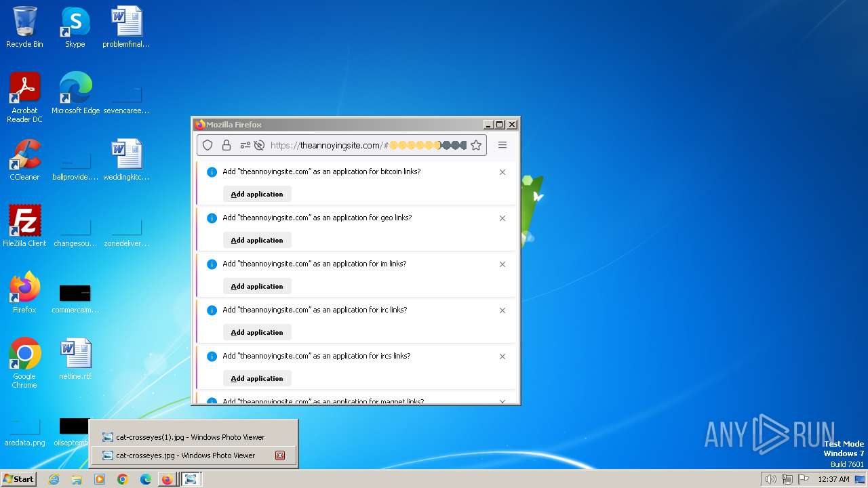Click the info icon of the geo notification
The height and width of the screenshot is (488, 868).
[212, 218]
